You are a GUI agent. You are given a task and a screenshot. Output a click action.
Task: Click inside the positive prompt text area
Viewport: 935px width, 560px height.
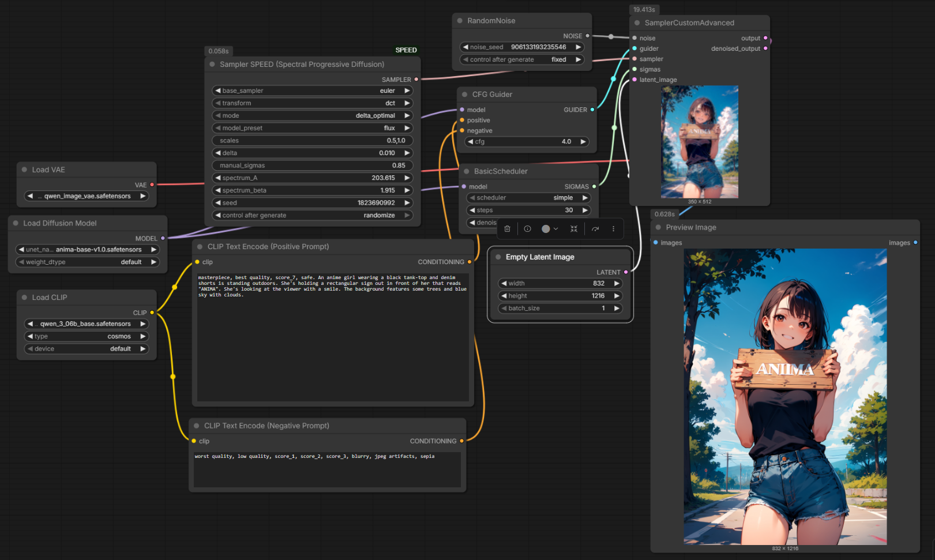tap(333, 337)
